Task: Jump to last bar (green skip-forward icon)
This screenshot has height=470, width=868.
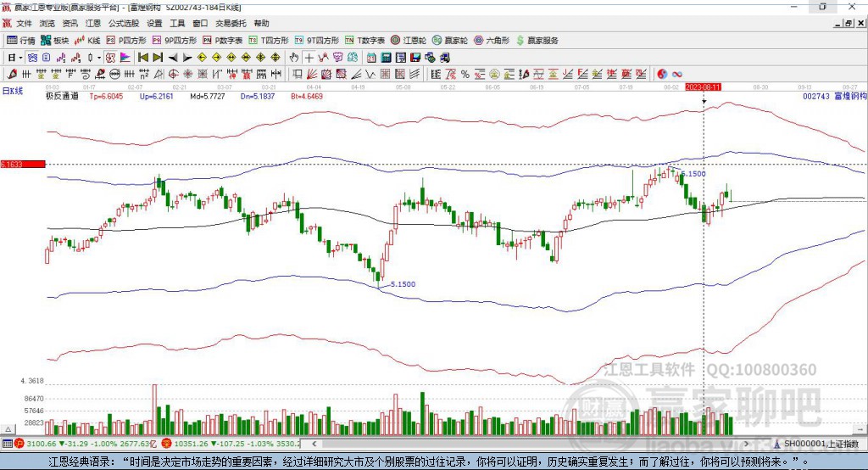Action: tap(158, 58)
